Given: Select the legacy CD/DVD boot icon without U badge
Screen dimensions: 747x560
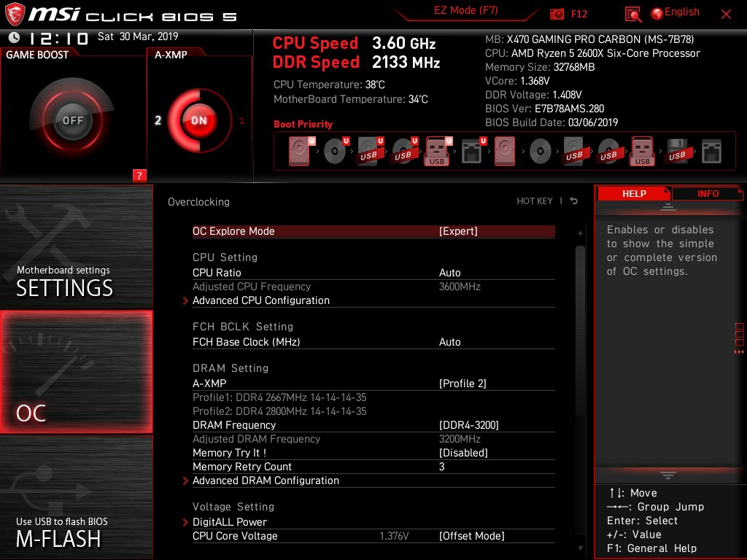Looking at the screenshot, I should (x=540, y=152).
